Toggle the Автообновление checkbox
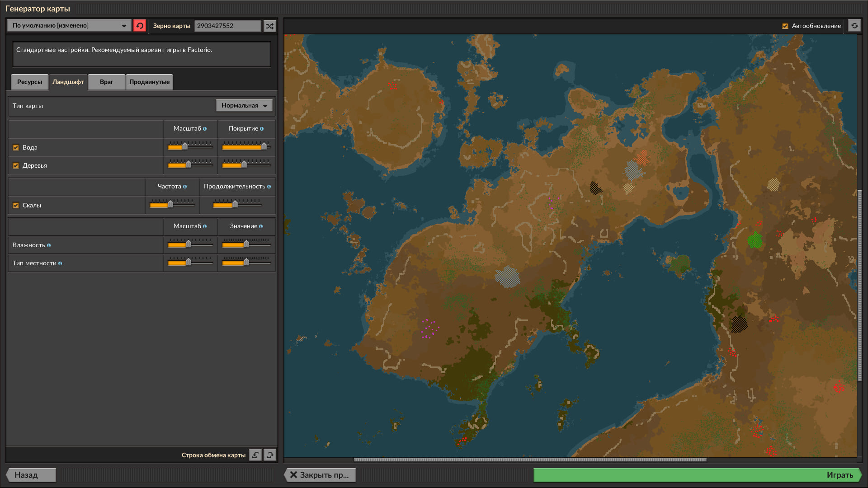The image size is (868, 488). pos(785,26)
